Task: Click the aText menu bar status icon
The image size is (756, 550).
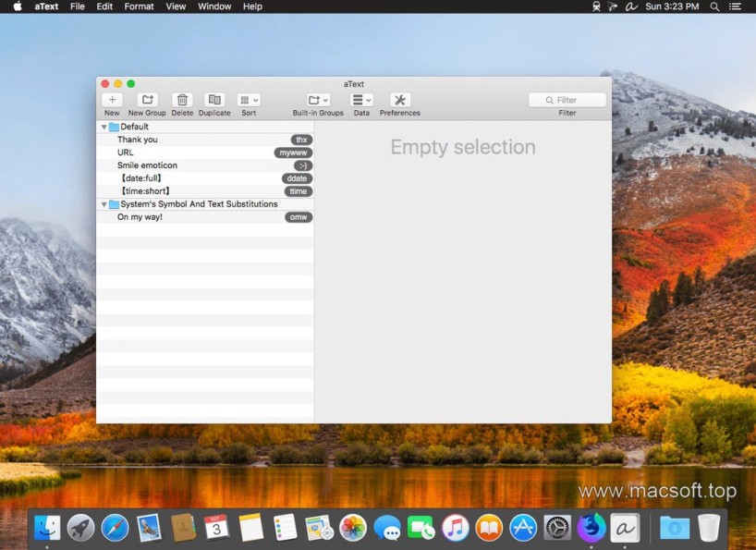Action: pyautogui.click(x=631, y=6)
